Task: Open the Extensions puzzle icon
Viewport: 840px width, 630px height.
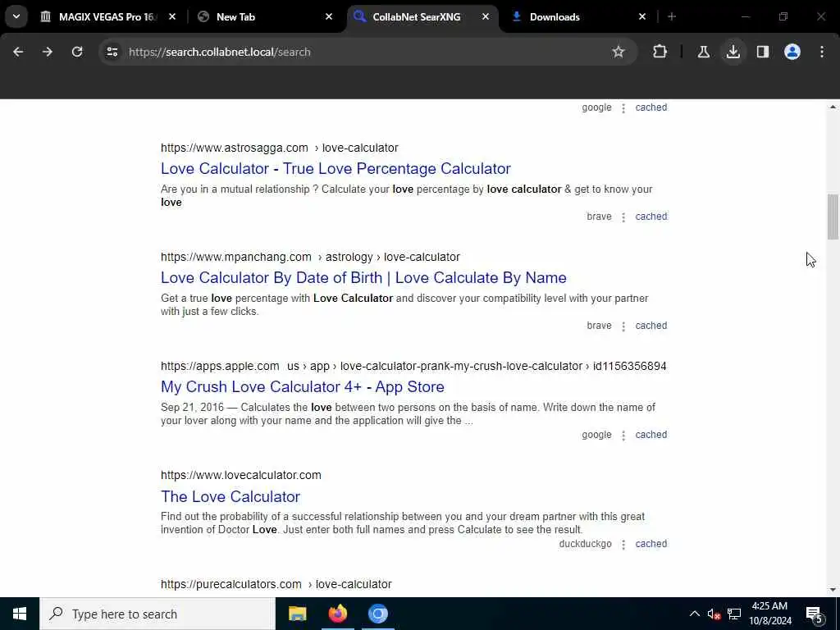Action: [x=660, y=52]
